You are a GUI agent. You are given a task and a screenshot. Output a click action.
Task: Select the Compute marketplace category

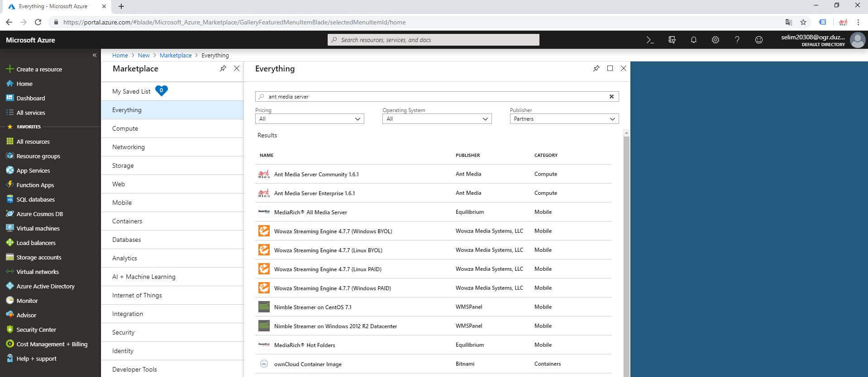click(172, 128)
